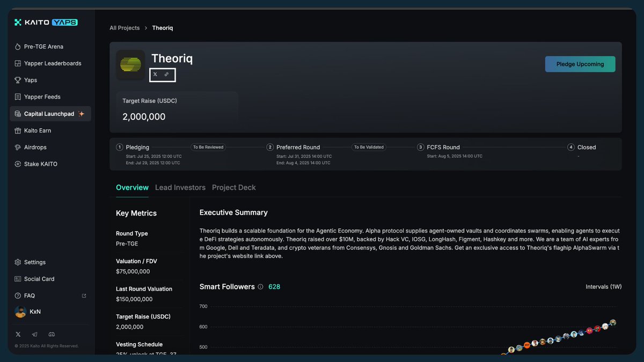644x362 pixels.
Task: Open Stake KAITO in the sidebar
Action: click(50, 164)
